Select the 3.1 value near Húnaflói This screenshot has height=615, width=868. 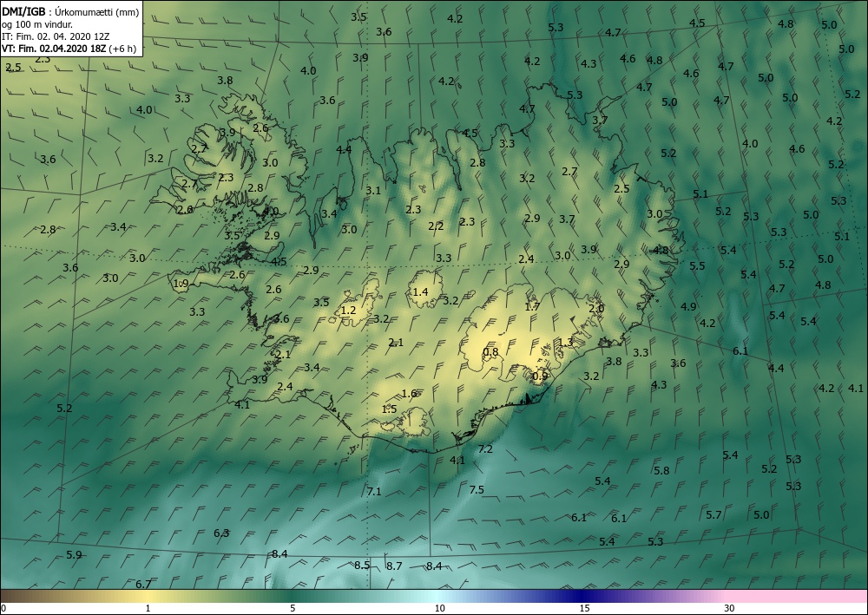(x=373, y=190)
